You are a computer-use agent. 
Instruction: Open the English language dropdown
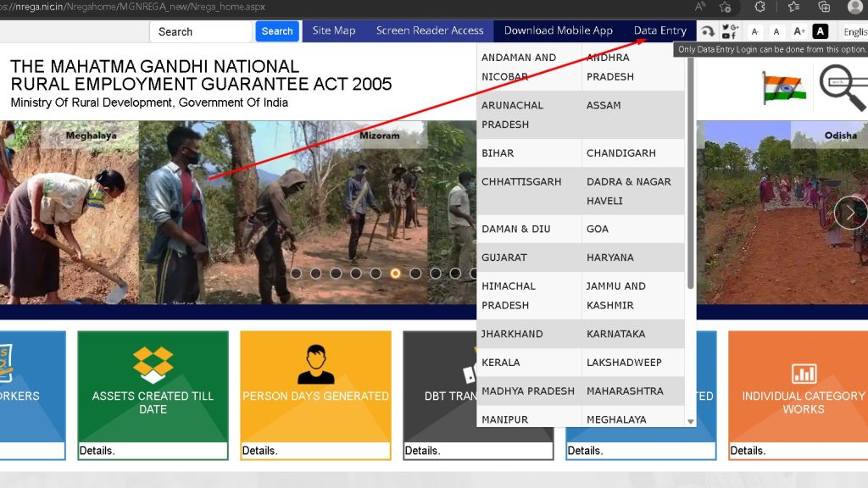pos(854,31)
